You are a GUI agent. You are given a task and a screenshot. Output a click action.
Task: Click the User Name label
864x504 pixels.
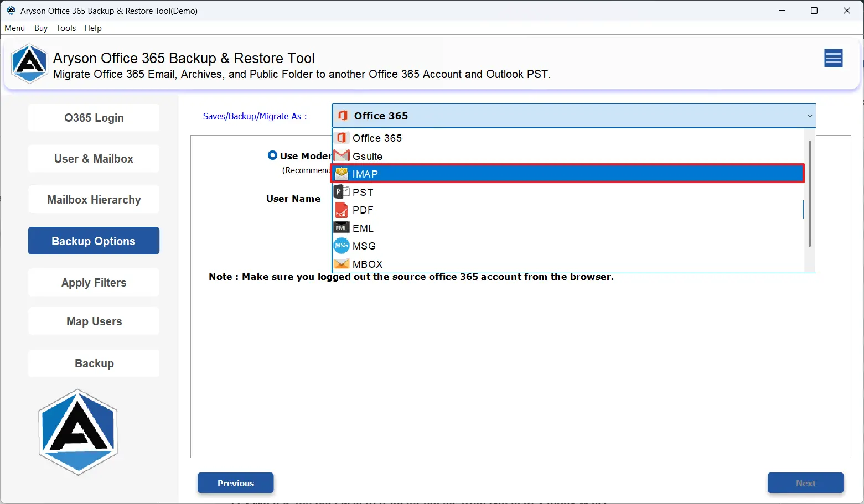[x=293, y=199]
